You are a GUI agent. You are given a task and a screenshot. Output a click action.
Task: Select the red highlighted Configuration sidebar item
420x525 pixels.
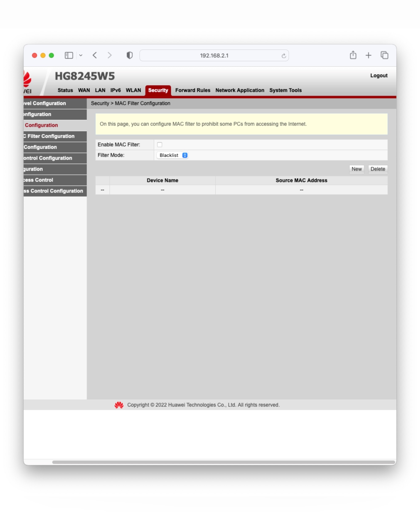[55, 125]
